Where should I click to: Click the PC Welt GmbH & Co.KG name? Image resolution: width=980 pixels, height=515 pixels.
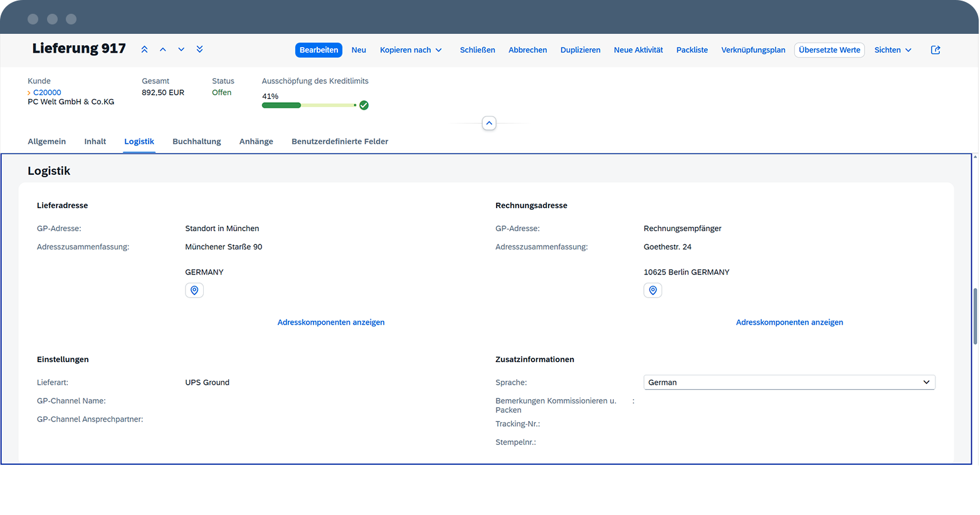(x=71, y=101)
